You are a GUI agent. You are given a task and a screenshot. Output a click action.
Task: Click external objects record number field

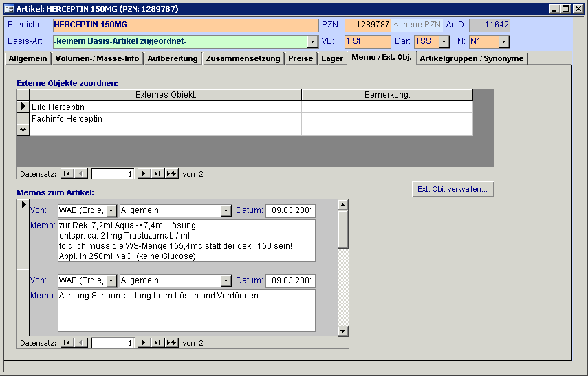coord(113,174)
